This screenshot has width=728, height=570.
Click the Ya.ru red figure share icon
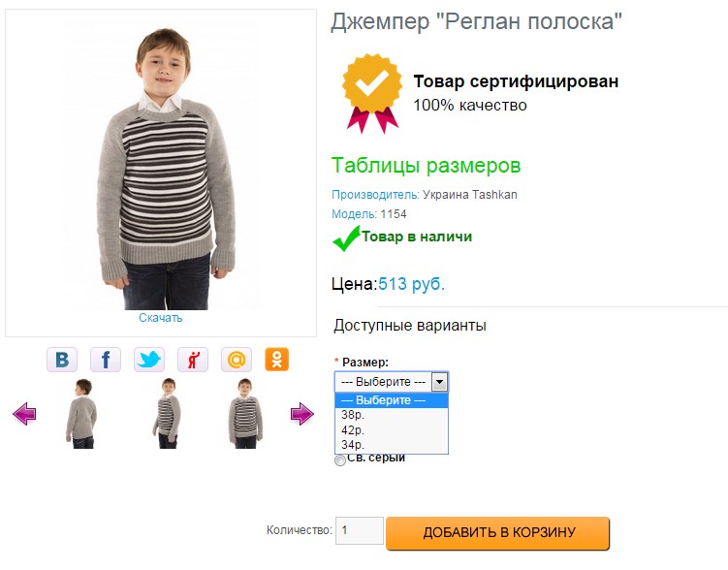pos(193,360)
